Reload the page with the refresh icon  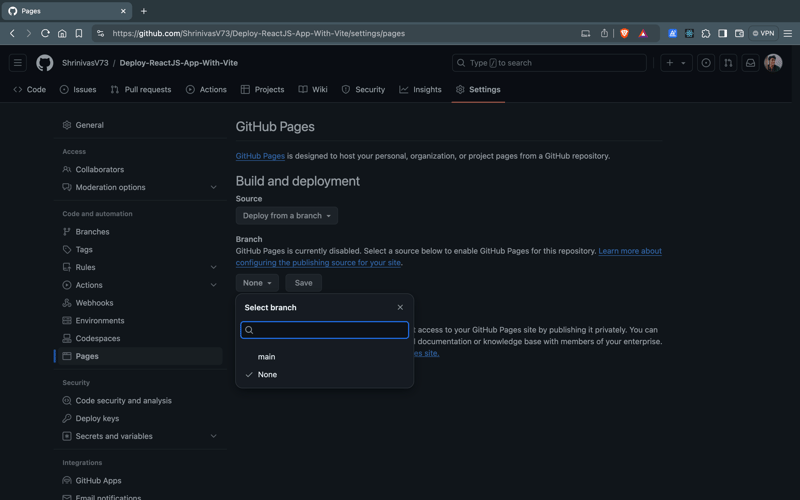click(x=45, y=33)
